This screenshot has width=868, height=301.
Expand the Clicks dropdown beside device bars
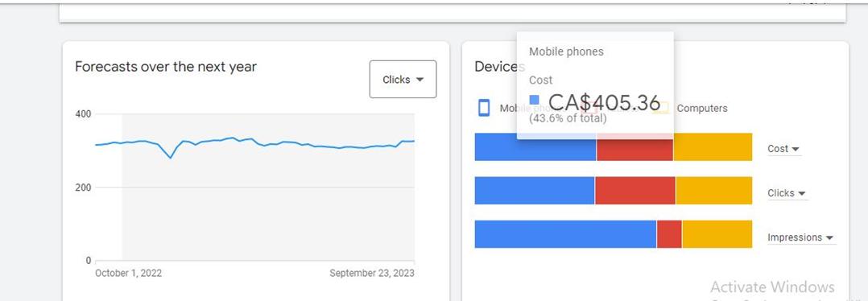787,193
